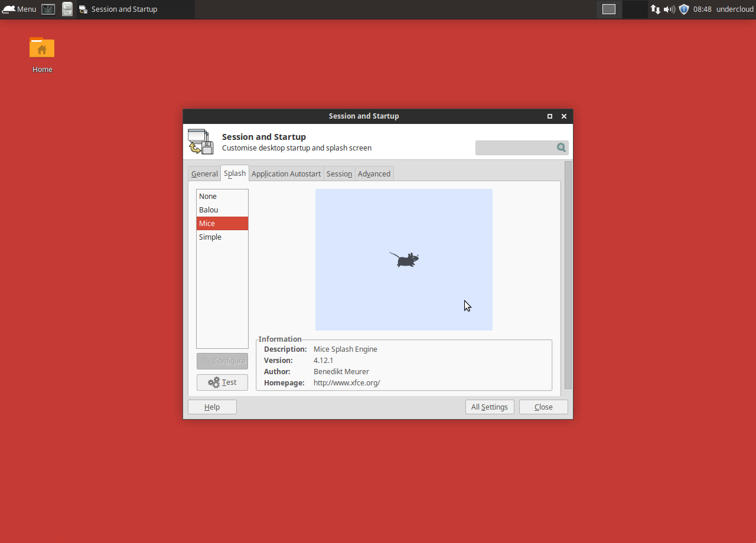
Task: Open the Application Autostart tab
Action: coord(286,174)
